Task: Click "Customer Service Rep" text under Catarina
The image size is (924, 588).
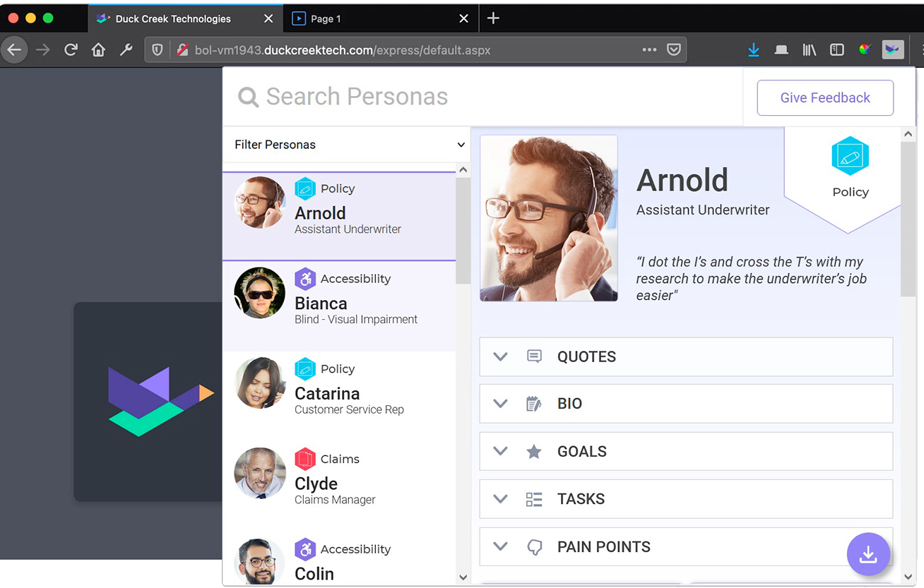Action: [x=349, y=409]
